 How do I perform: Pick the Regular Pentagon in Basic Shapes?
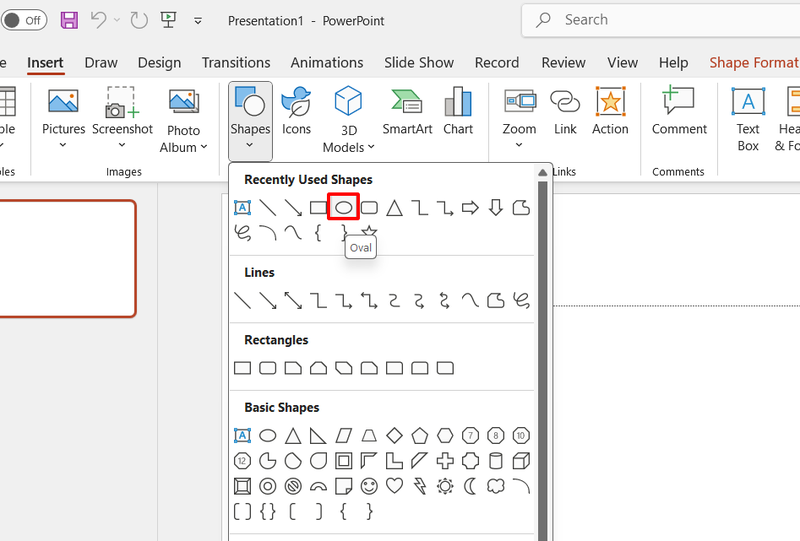tap(419, 435)
